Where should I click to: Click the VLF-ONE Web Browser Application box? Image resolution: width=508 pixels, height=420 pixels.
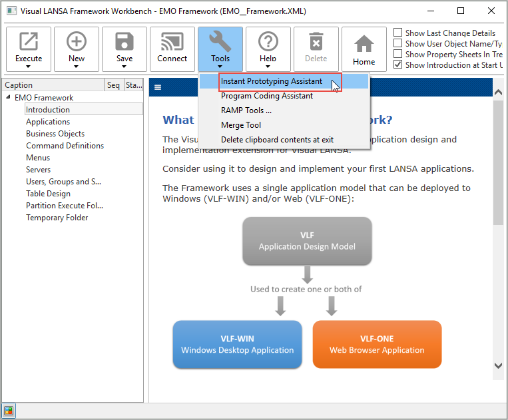377,344
